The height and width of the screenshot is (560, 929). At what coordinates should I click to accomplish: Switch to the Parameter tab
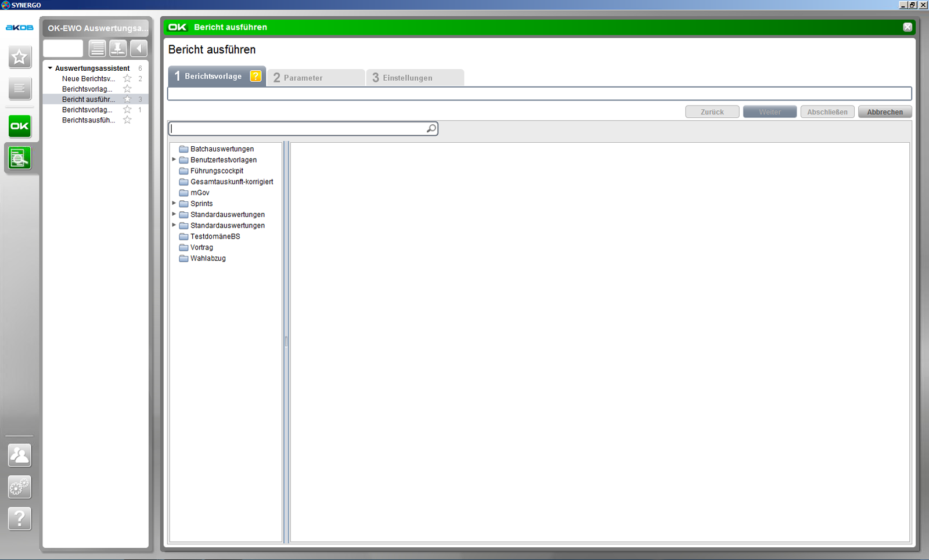(x=315, y=78)
